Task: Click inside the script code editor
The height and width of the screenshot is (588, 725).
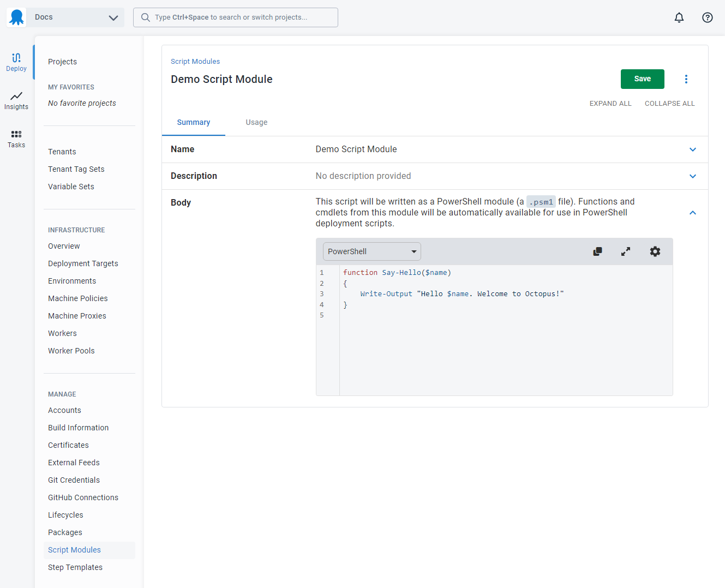Action: click(x=506, y=330)
